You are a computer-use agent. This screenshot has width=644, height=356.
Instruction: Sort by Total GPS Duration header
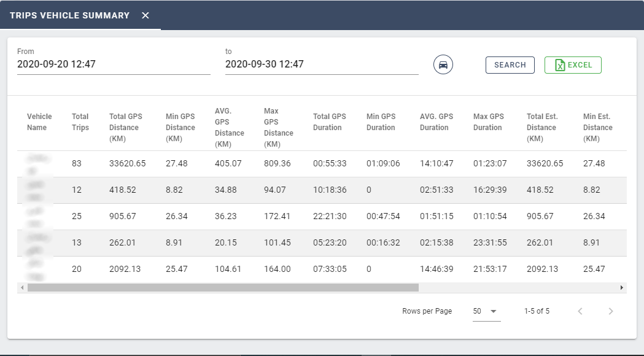[x=330, y=122]
